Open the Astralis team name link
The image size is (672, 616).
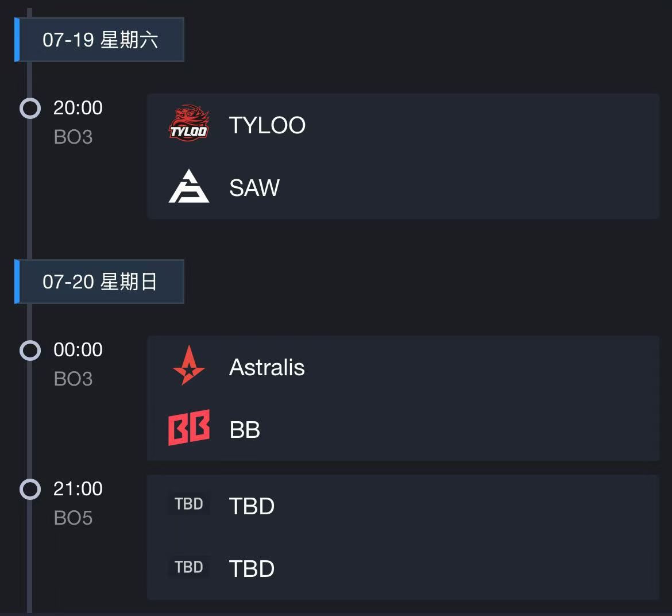click(267, 367)
